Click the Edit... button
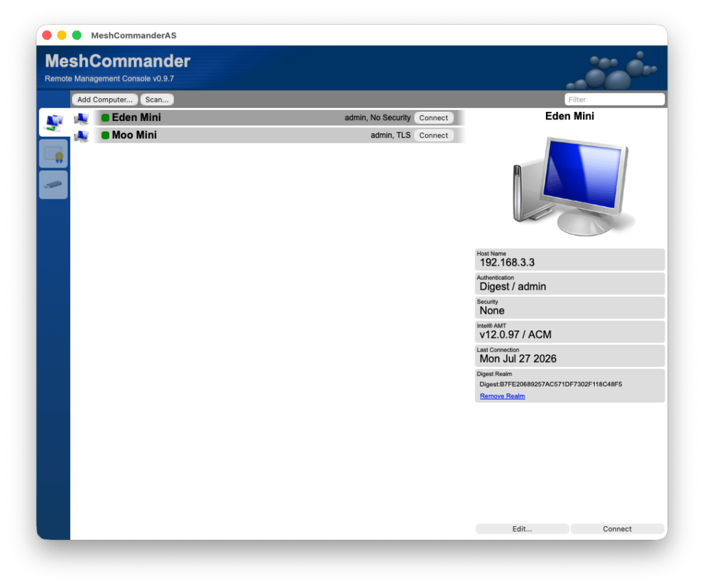The width and height of the screenshot is (704, 588). click(522, 529)
